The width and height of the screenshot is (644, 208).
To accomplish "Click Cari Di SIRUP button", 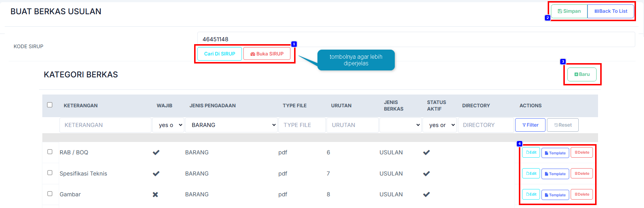I will click(220, 54).
